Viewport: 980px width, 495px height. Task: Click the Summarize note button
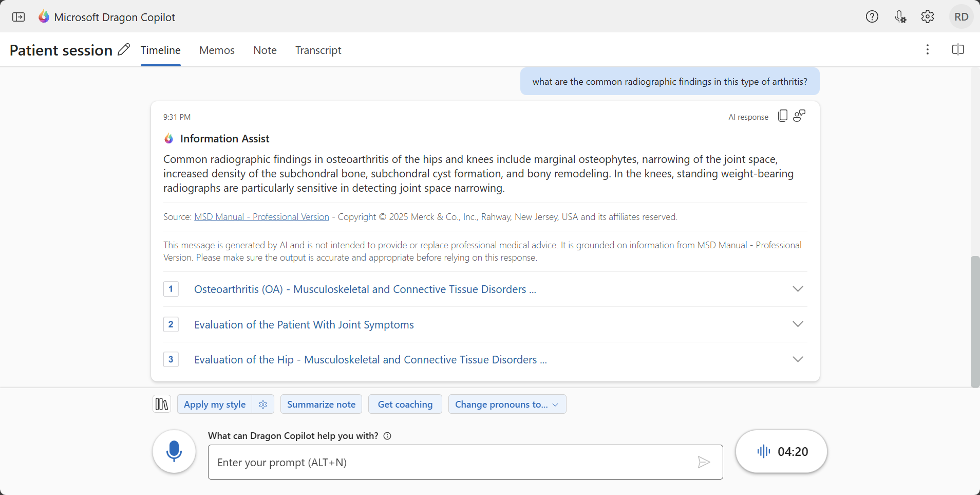click(x=322, y=405)
